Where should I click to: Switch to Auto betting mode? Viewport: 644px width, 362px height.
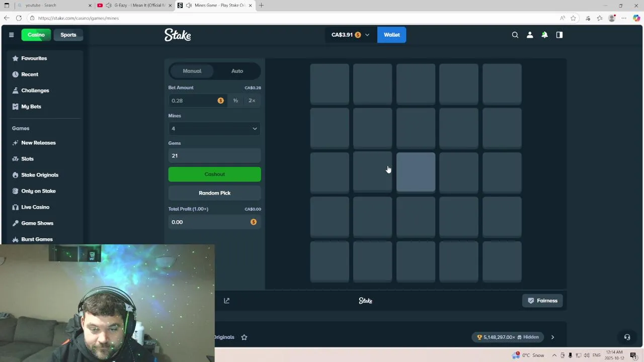[237, 71]
